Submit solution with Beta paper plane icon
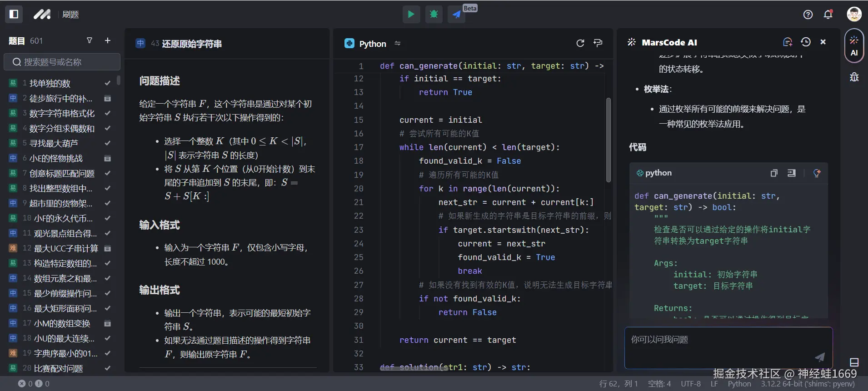This screenshot has width=868, height=391. coord(457,14)
